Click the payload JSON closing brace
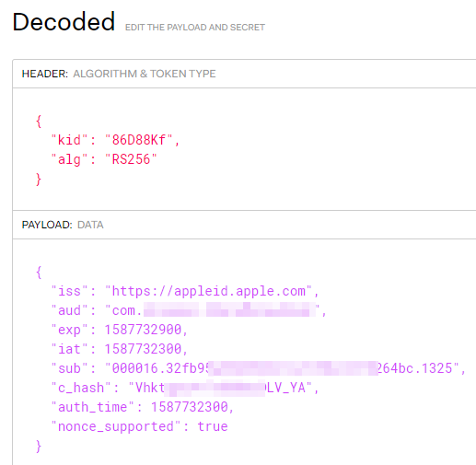The image size is (476, 465). click(39, 447)
